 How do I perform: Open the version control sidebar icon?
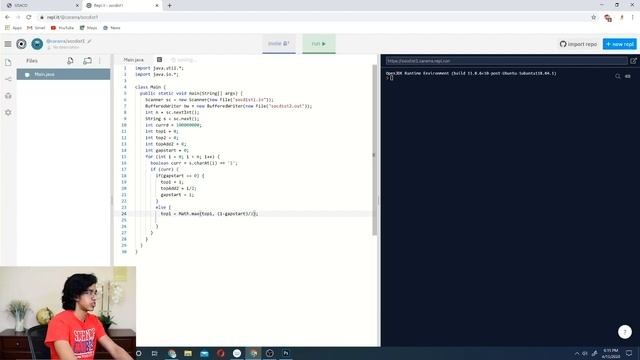(x=8, y=79)
